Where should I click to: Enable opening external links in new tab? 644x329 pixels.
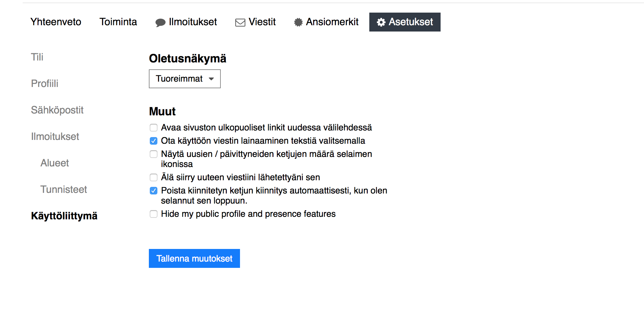click(154, 128)
